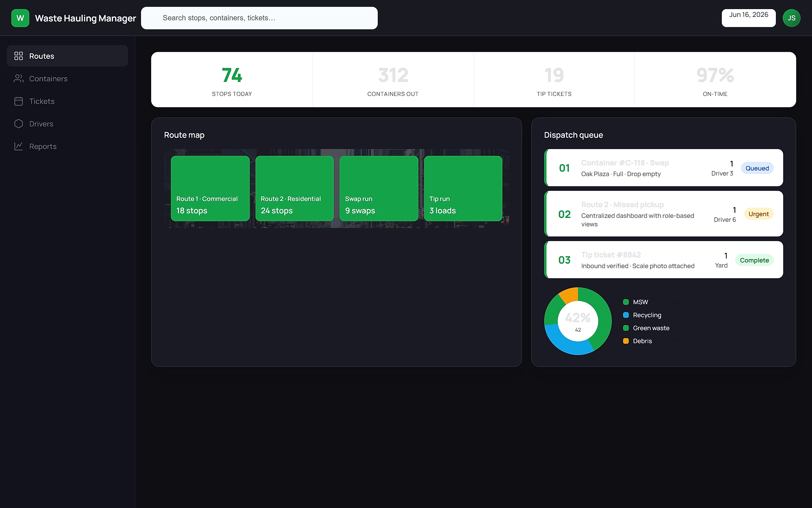Open the Tip run 3 loads card

(463, 189)
